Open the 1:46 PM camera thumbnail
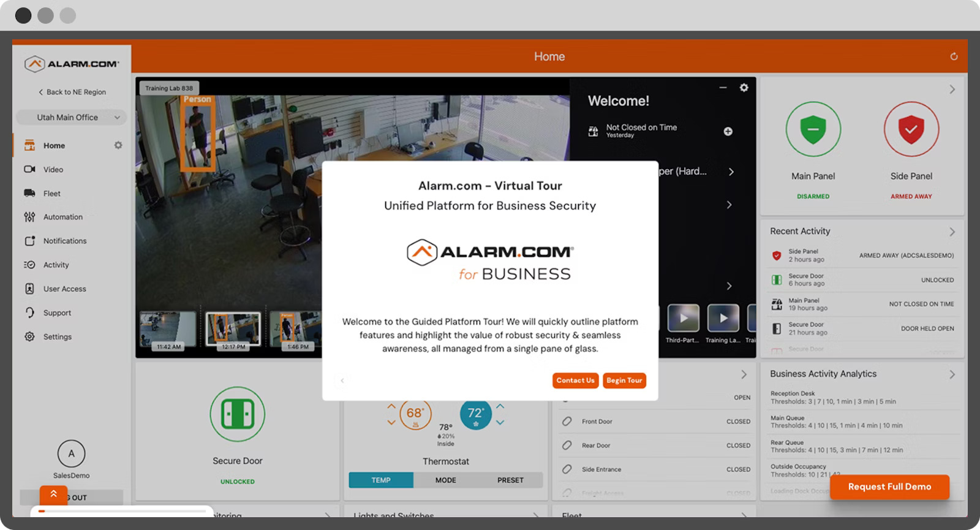 [x=295, y=331]
